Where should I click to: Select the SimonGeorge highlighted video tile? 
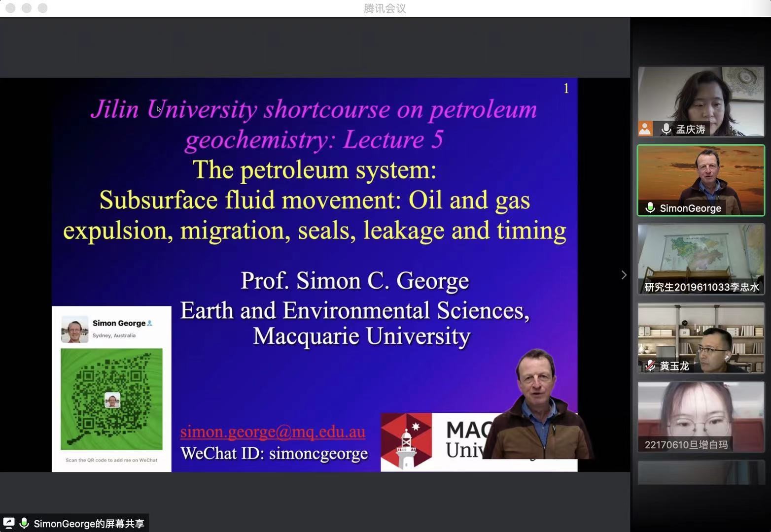[701, 180]
